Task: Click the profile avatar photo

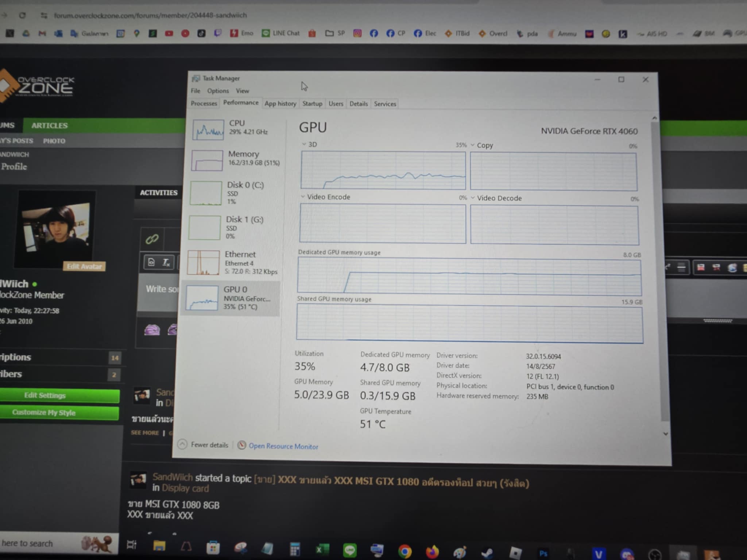Action: point(55,229)
